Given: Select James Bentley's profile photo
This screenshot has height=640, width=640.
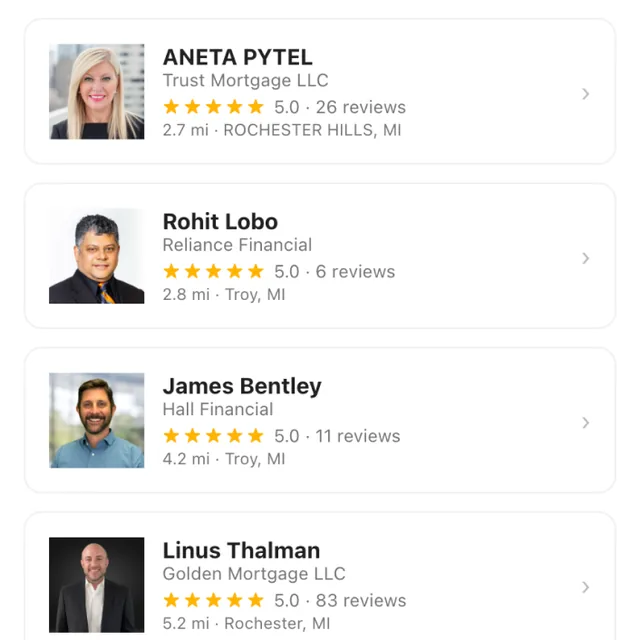Looking at the screenshot, I should click(97, 420).
